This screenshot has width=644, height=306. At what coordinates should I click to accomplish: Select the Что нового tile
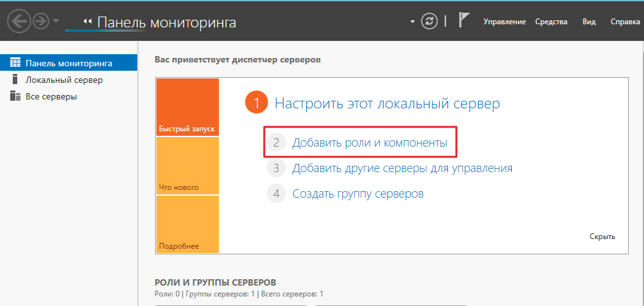[x=187, y=166]
